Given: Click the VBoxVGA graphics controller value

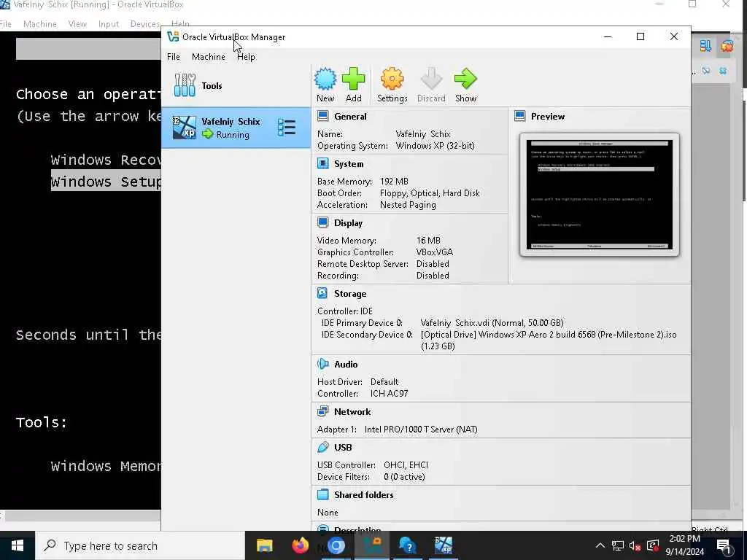Looking at the screenshot, I should tap(435, 252).
